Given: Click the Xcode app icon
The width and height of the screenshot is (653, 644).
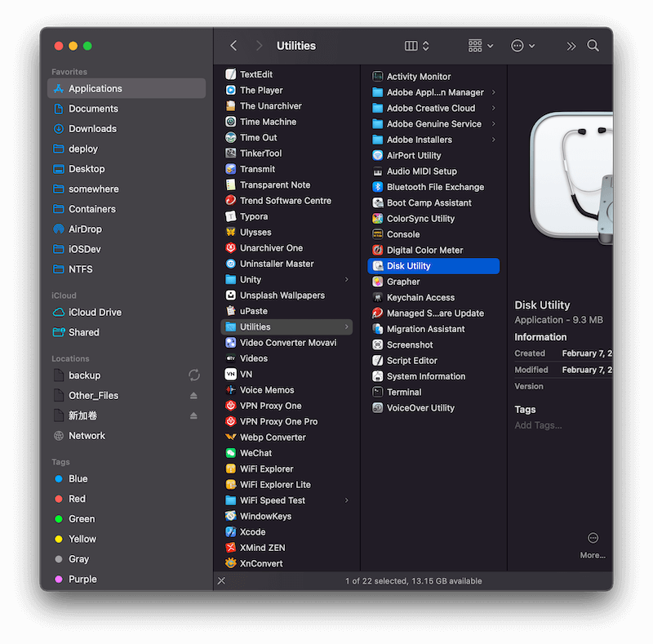Looking at the screenshot, I should pos(230,532).
